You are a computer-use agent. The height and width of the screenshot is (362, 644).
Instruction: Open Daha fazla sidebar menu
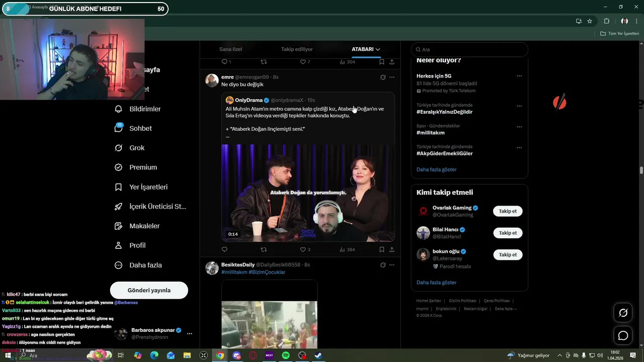(138, 265)
